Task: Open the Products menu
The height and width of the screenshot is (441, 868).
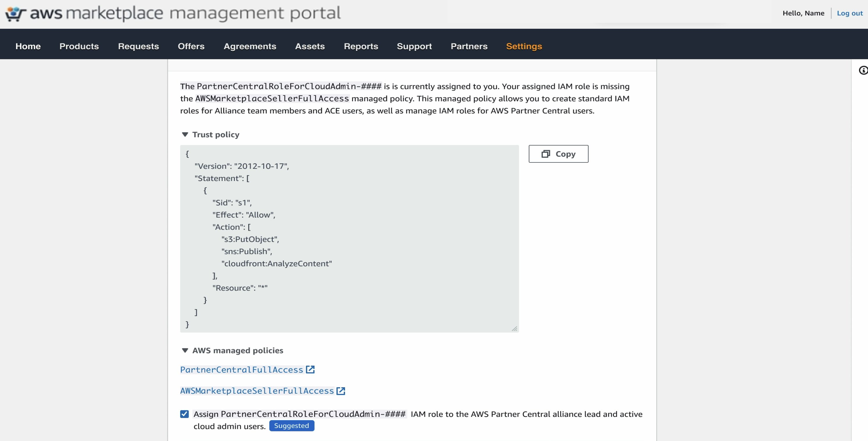Action: click(x=79, y=46)
